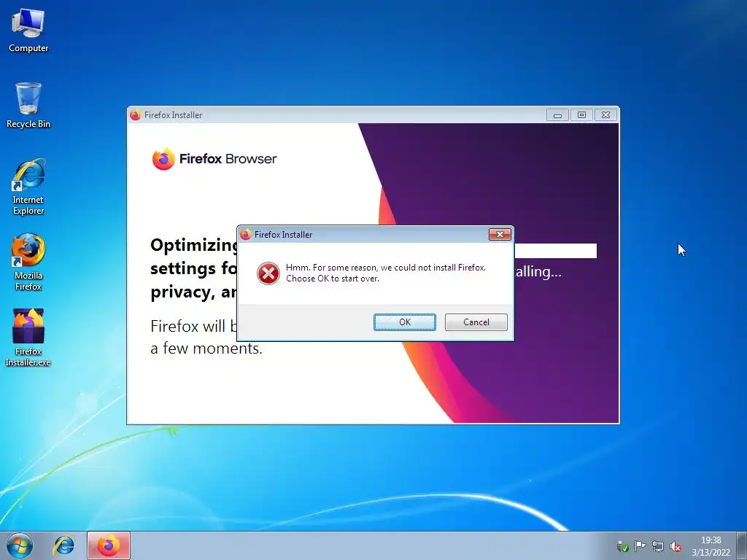The height and width of the screenshot is (560, 747).
Task: Click the Show desktop button
Action: pyautogui.click(x=741, y=545)
